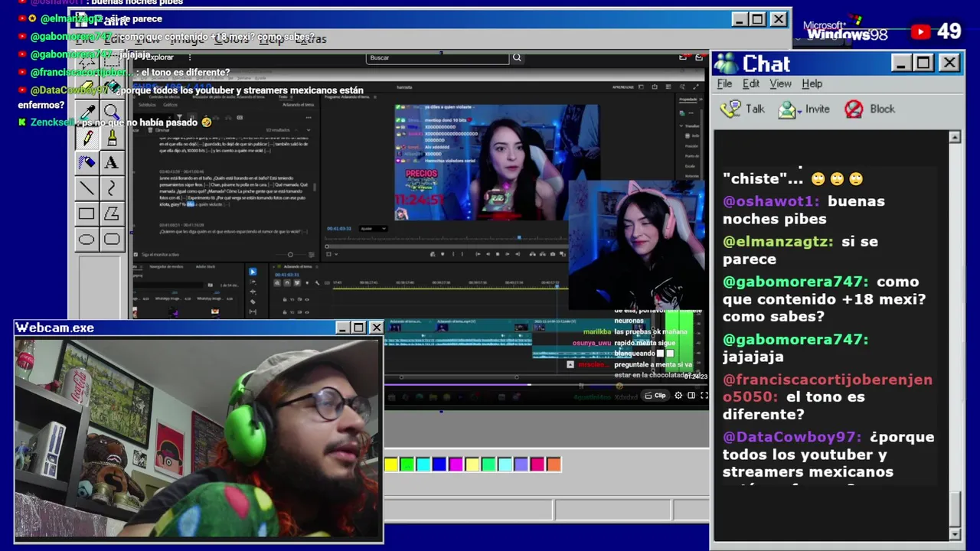The width and height of the screenshot is (980, 551).
Task: Click the search magnifier next to Buscar
Action: [x=517, y=57]
